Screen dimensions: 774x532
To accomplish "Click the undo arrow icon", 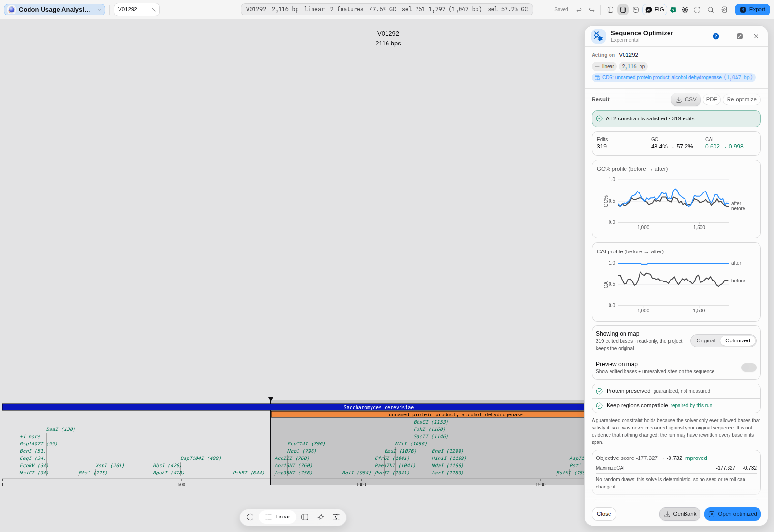I will click(x=579, y=10).
